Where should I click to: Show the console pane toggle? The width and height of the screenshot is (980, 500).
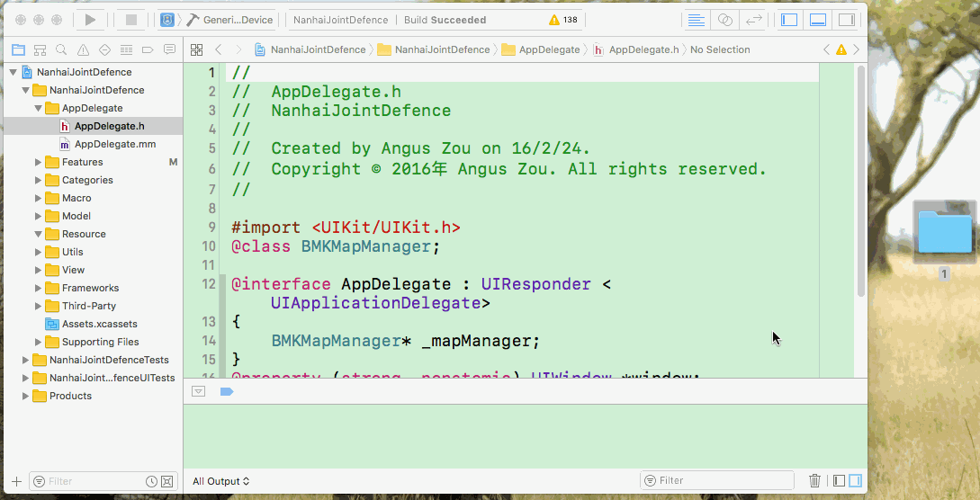855,480
